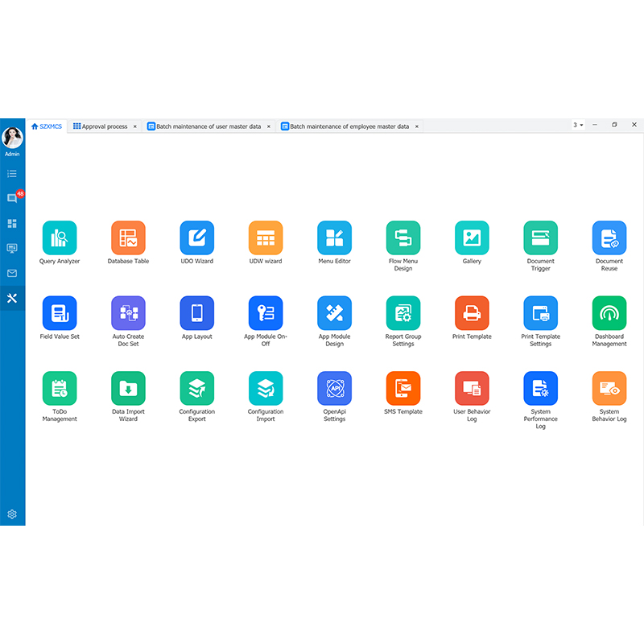Open the App Layout tool
Viewport: 644px width, 644px height.
pyautogui.click(x=196, y=313)
